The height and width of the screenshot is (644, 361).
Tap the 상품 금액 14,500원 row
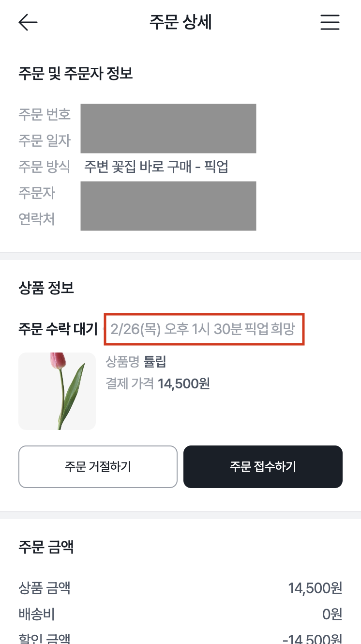point(180,588)
